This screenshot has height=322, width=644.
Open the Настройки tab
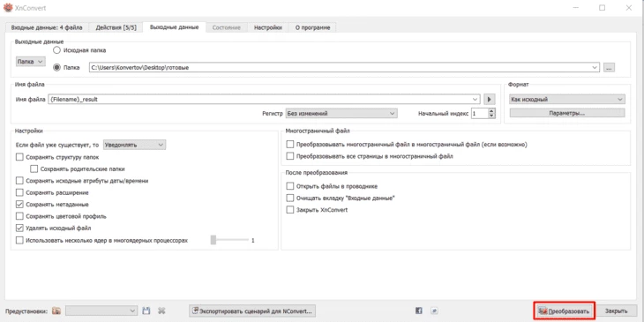tap(268, 27)
